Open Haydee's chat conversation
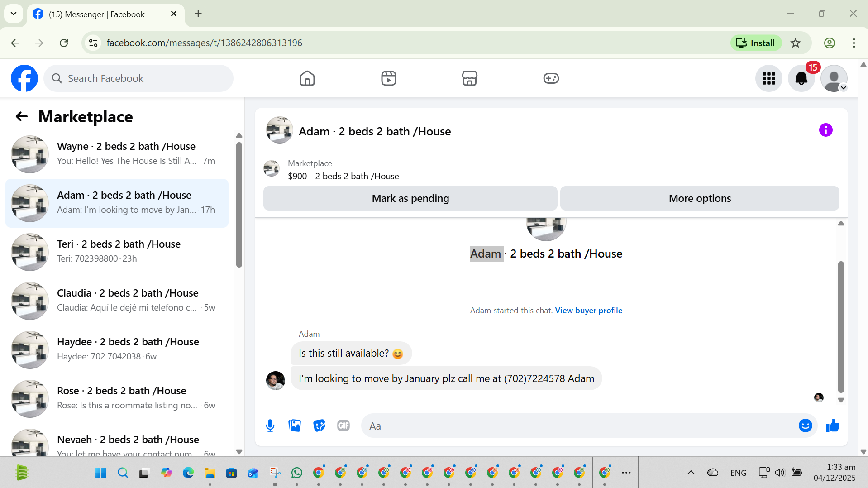 117,349
